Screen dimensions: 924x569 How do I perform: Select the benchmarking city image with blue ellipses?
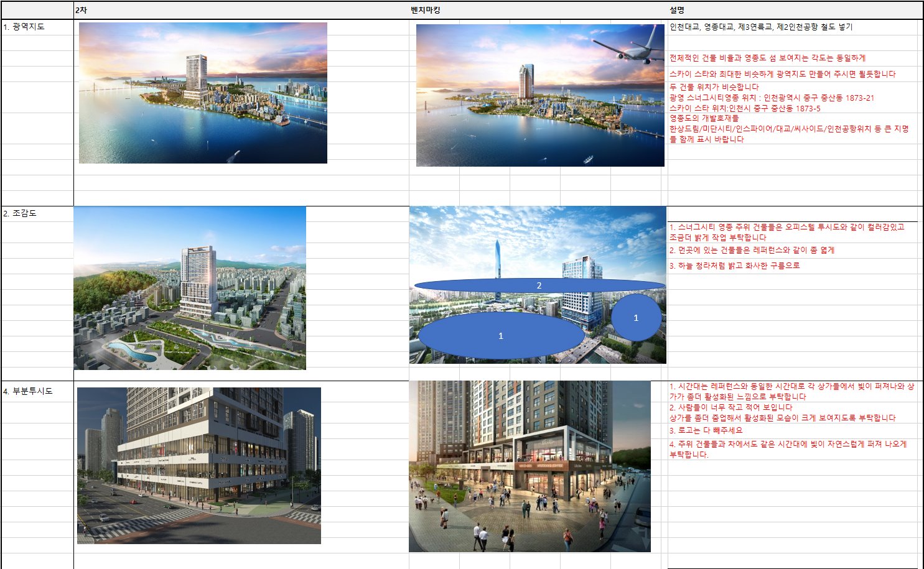click(538, 285)
